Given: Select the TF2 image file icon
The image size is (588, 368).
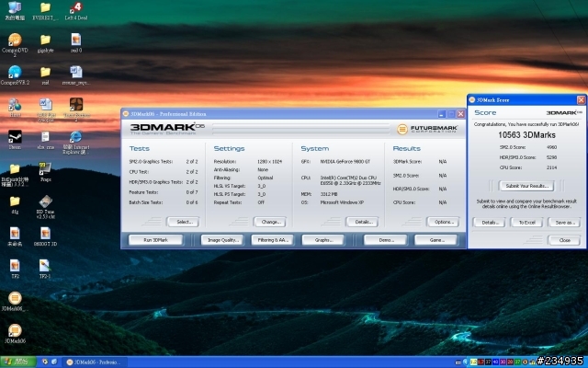Looking at the screenshot, I should pyautogui.click(x=15, y=269).
